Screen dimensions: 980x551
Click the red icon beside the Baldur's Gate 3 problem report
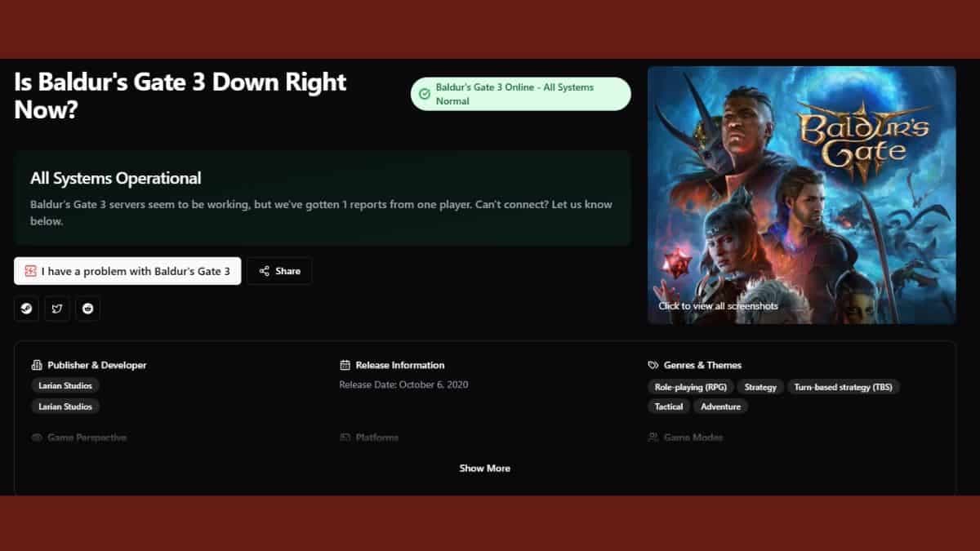click(30, 271)
